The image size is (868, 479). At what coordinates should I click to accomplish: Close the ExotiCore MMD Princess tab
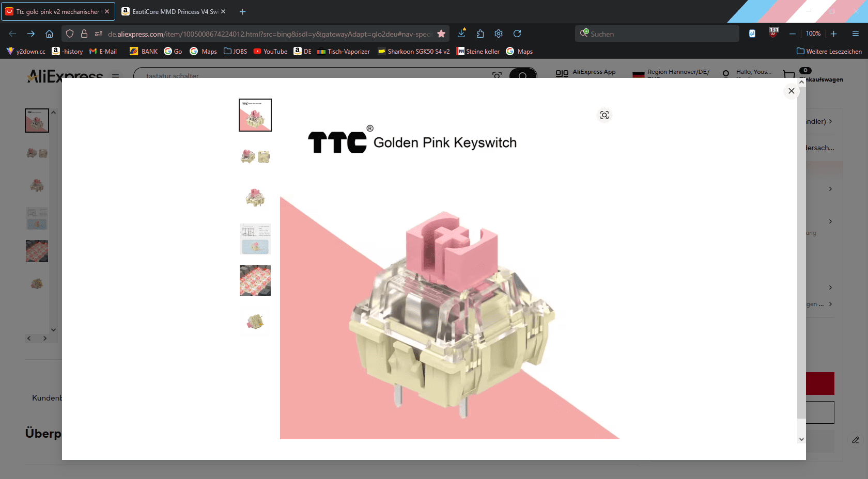223,11
